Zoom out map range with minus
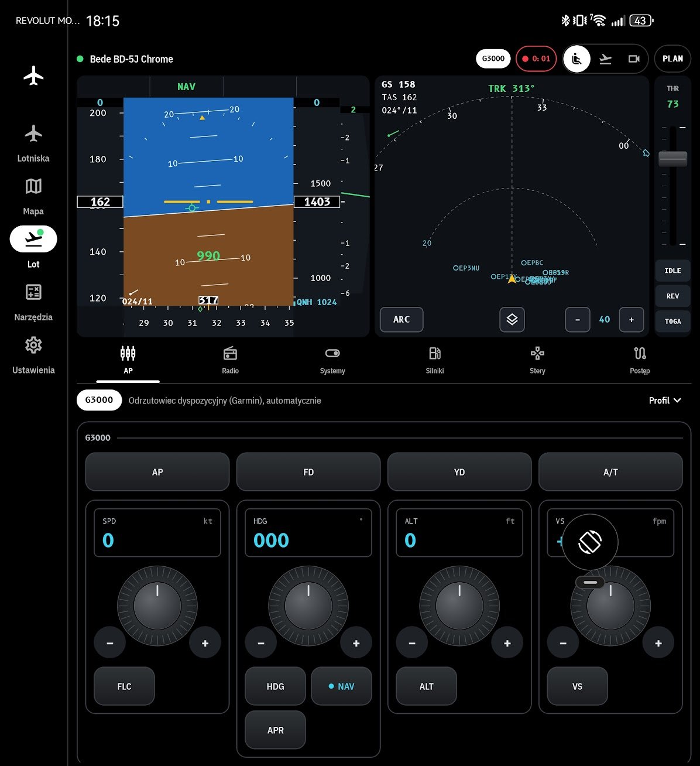The width and height of the screenshot is (700, 766). click(x=578, y=320)
